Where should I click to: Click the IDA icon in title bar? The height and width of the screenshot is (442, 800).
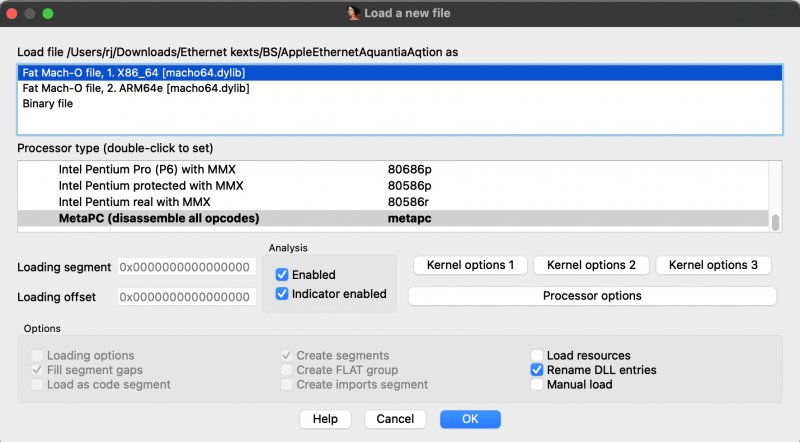pyautogui.click(x=353, y=13)
